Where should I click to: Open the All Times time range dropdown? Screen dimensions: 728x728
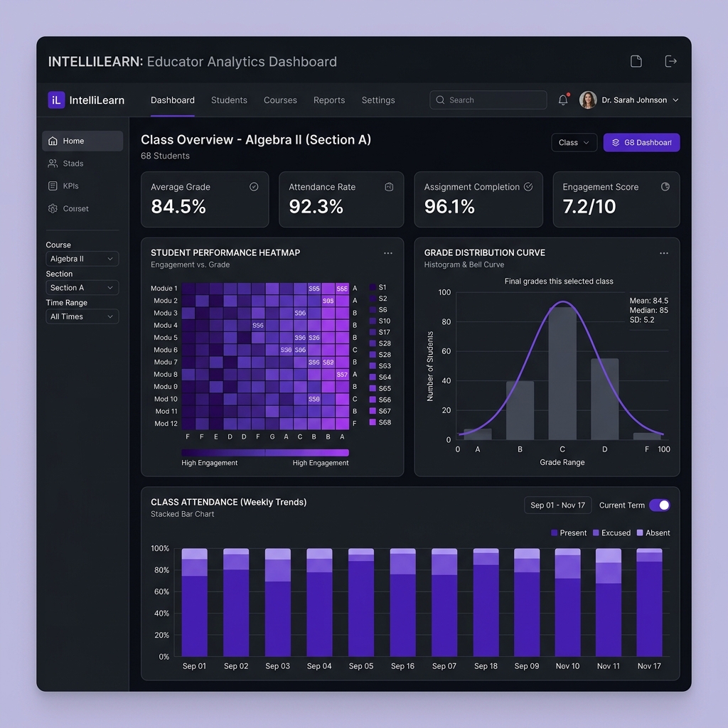pos(82,316)
